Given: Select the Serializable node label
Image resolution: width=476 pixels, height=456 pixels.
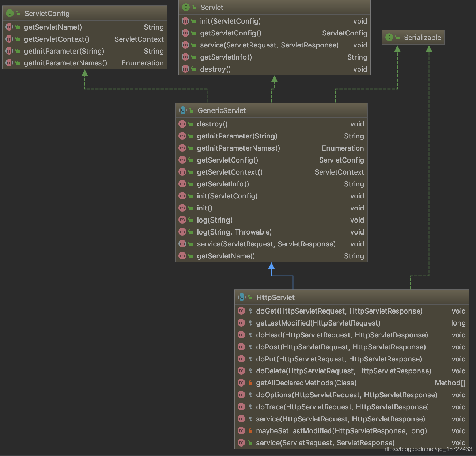Looking at the screenshot, I should (422, 37).
